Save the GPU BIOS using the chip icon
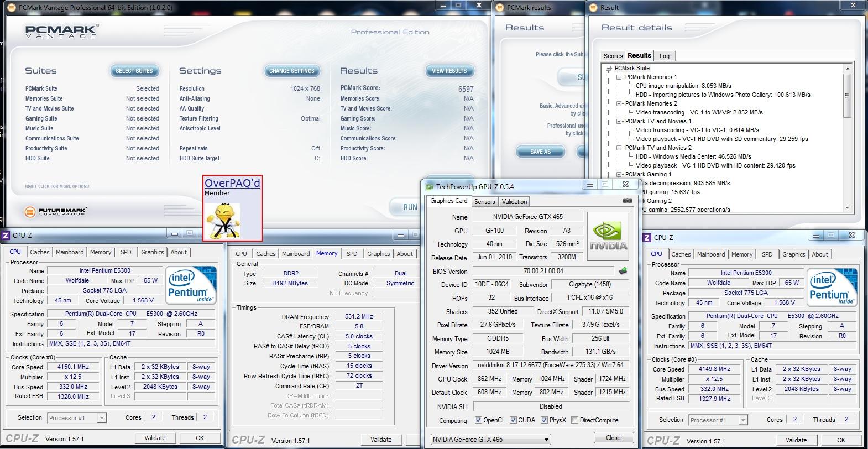The width and height of the screenshot is (868, 449). [623, 271]
